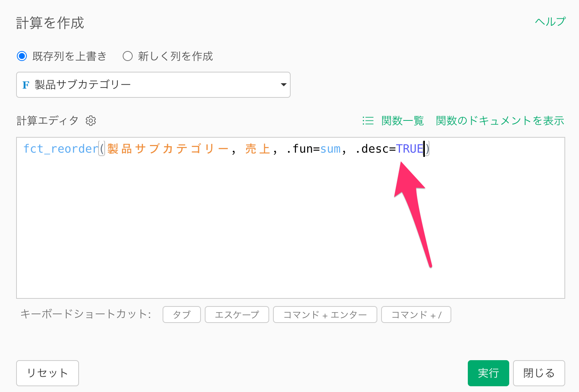Click the TRUE value in the formula
The image size is (579, 392).
(409, 149)
